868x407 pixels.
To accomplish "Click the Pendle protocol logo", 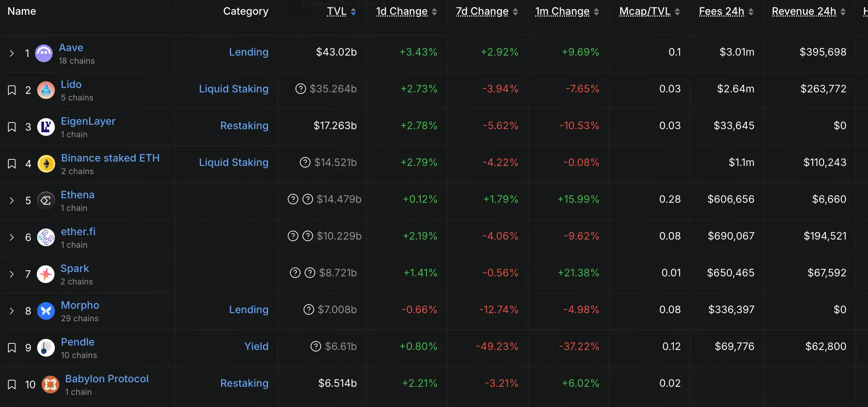I will [x=46, y=348].
